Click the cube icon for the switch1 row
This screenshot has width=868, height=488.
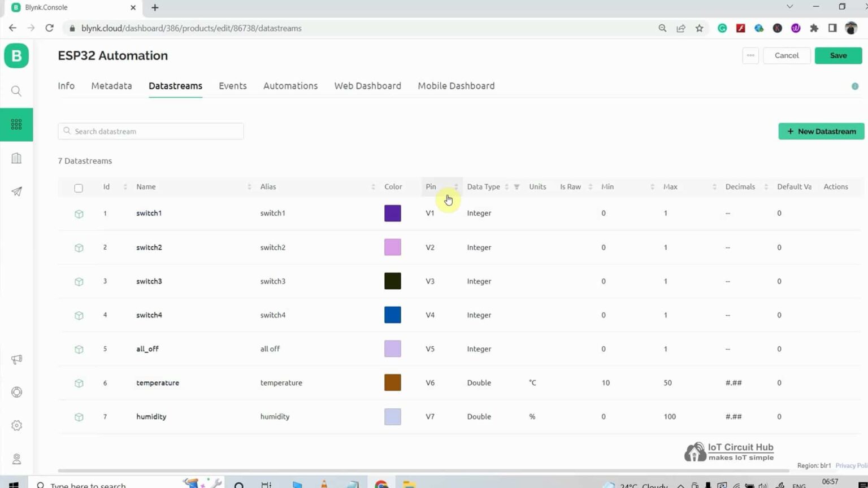pos(79,214)
